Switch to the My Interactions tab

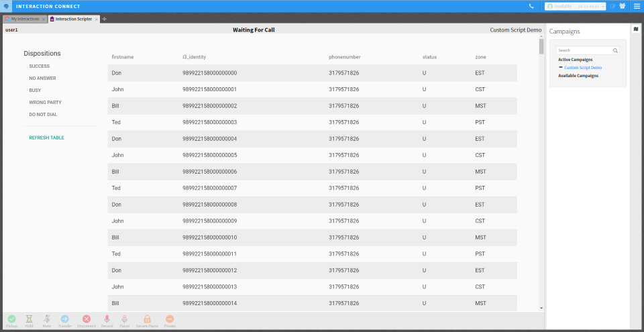click(x=25, y=19)
